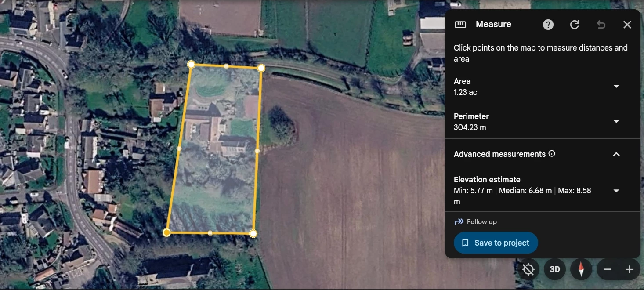The height and width of the screenshot is (290, 644).
Task: Click the "Measure" panel title
Action: (493, 25)
